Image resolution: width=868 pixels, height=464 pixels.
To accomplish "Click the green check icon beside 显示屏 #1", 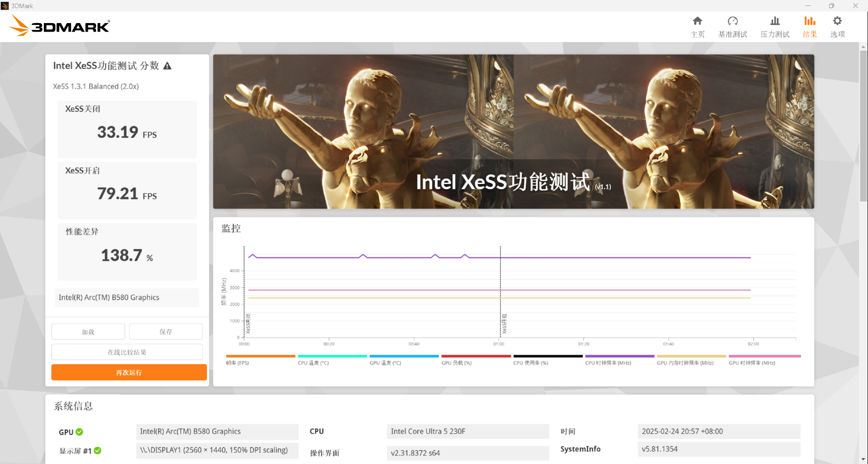I will point(98,450).
